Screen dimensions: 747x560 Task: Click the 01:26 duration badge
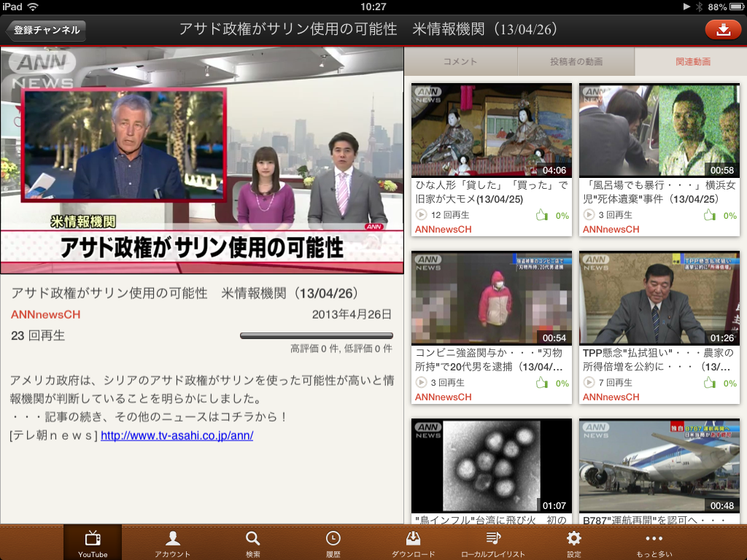721,338
